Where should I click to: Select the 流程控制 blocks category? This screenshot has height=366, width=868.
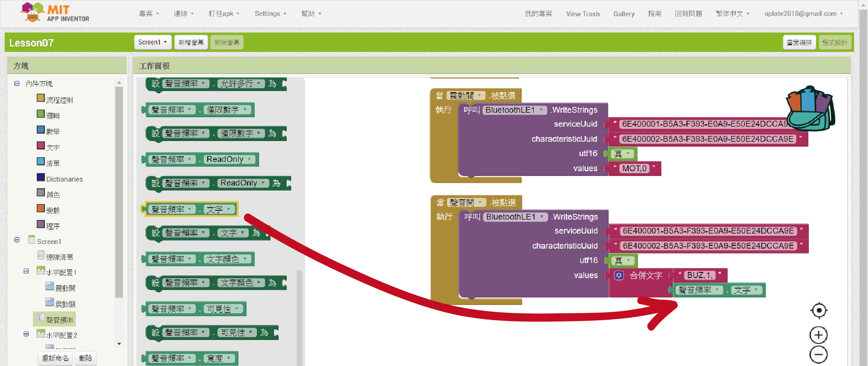point(59,100)
